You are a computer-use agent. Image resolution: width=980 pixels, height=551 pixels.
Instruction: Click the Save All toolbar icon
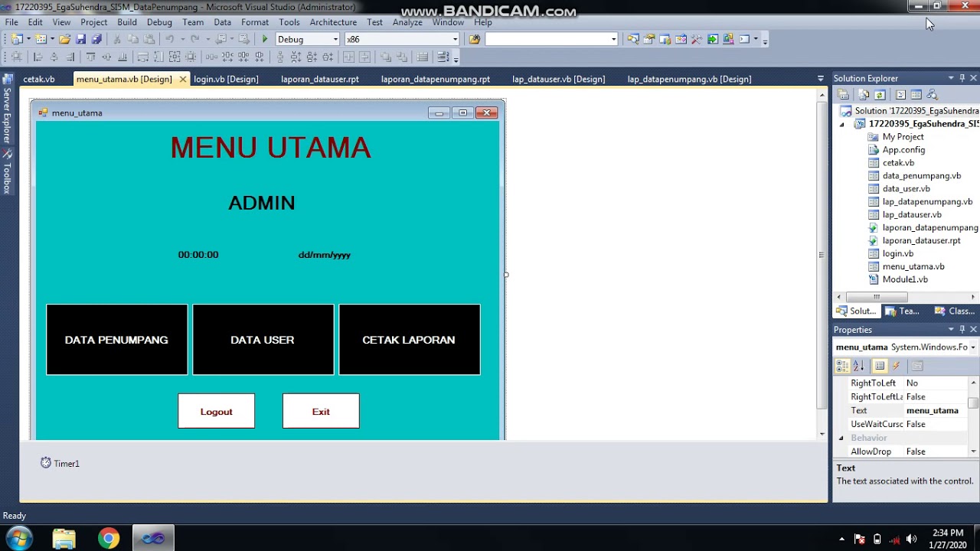coord(96,39)
